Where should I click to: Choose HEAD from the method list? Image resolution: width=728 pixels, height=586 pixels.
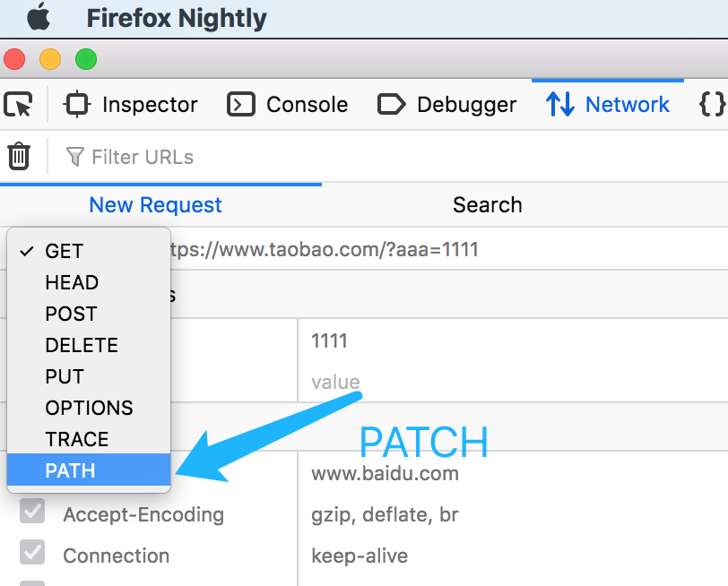pos(89,282)
